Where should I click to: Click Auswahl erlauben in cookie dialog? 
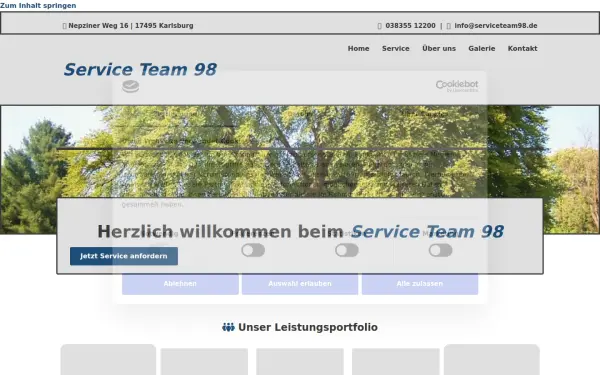click(x=300, y=284)
